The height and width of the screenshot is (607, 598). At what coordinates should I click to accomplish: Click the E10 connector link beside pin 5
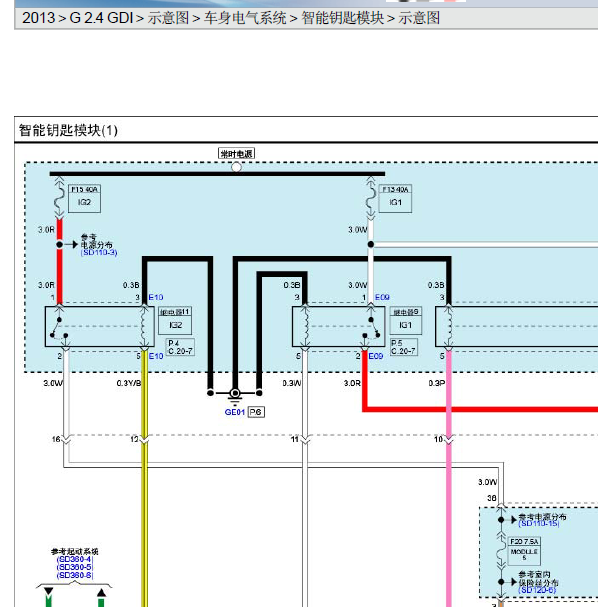pos(156,356)
